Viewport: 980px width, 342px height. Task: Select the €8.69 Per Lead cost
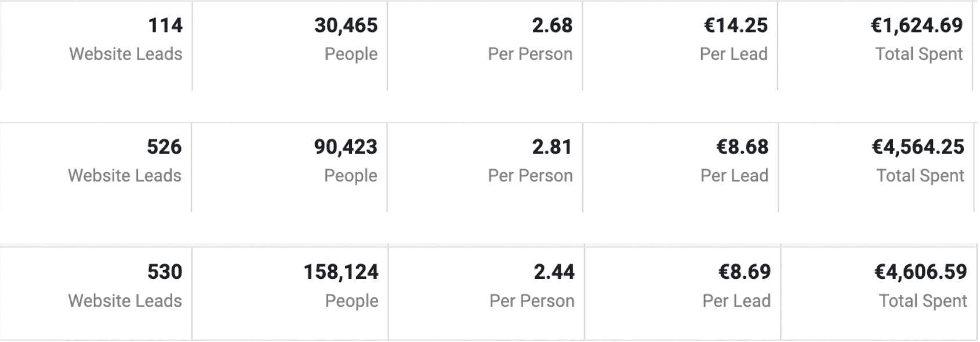click(x=745, y=272)
